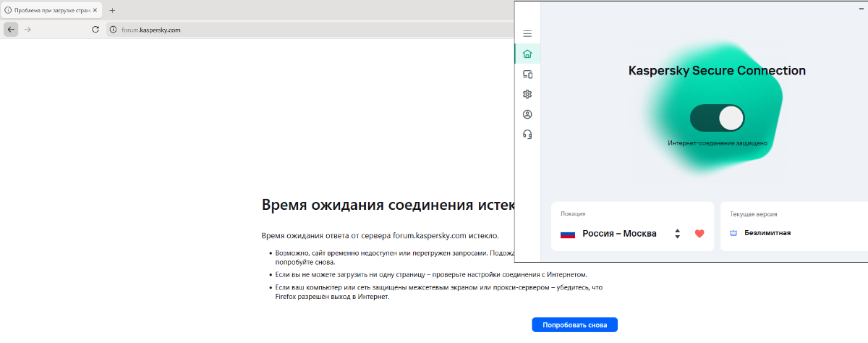Click the Интернет-соединение защищено status text
This screenshot has height=343, width=868.
point(717,143)
